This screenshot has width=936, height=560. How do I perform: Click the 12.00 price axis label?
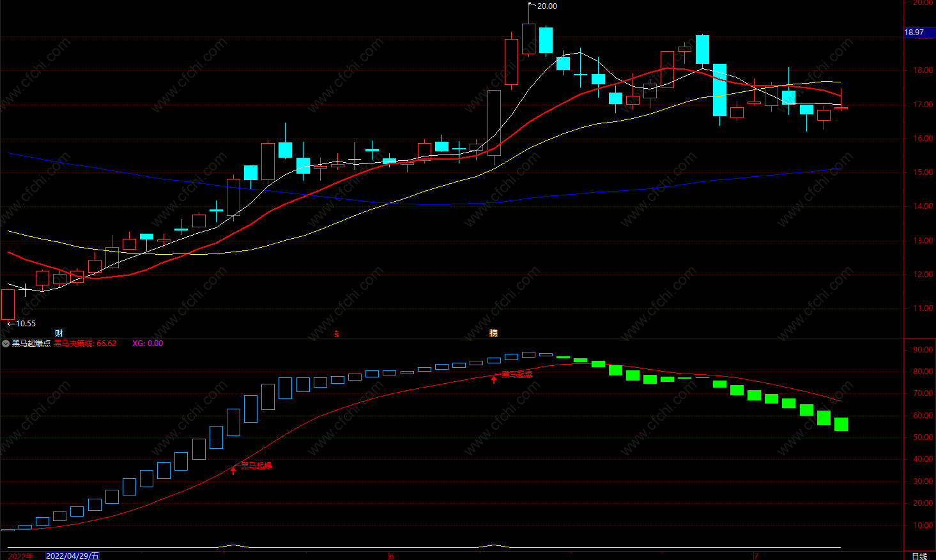pyautogui.click(x=923, y=275)
